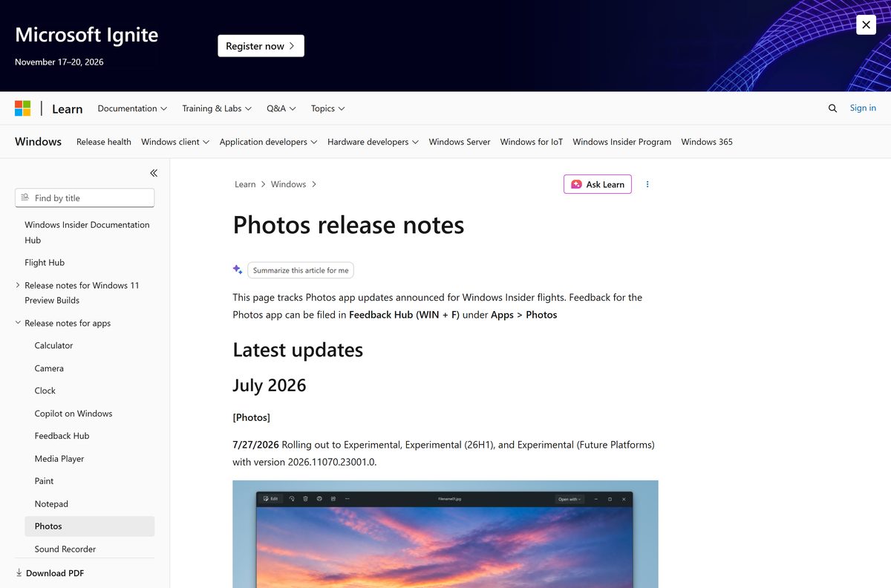Select Calculator release notes
This screenshot has width=891, height=588.
53,345
